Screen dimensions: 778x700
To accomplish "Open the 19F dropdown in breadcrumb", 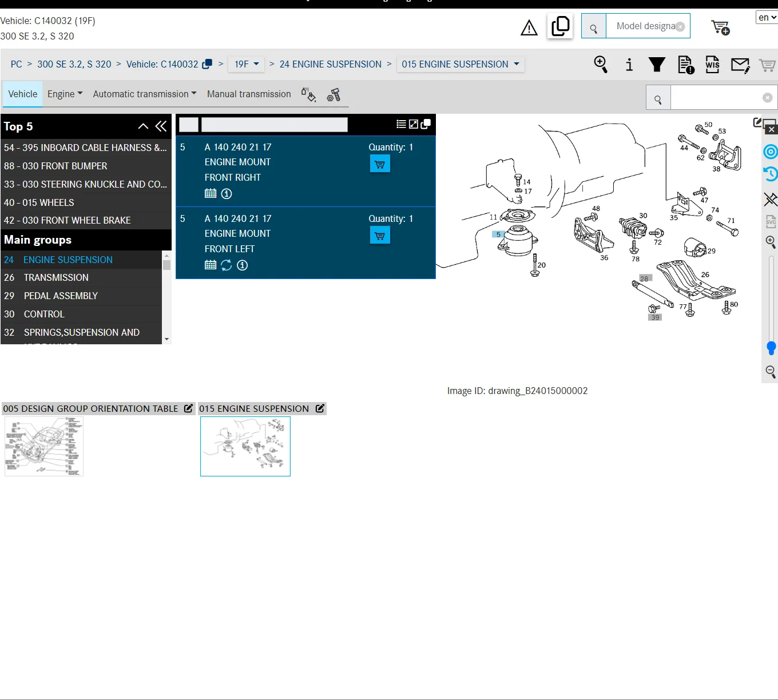I will tap(247, 64).
